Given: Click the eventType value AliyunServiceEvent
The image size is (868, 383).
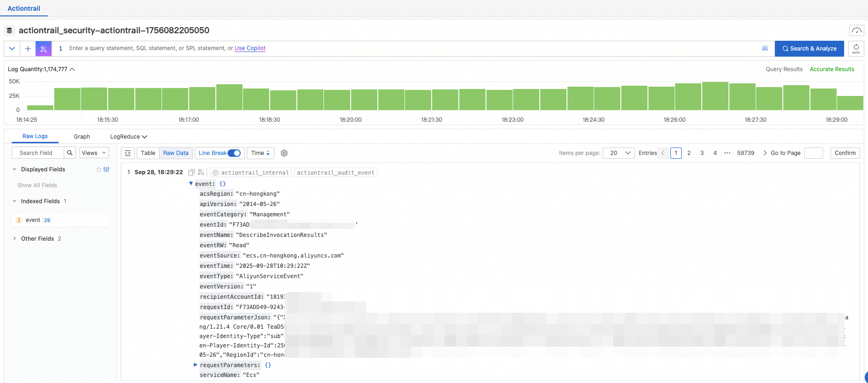Looking at the screenshot, I should [x=270, y=276].
